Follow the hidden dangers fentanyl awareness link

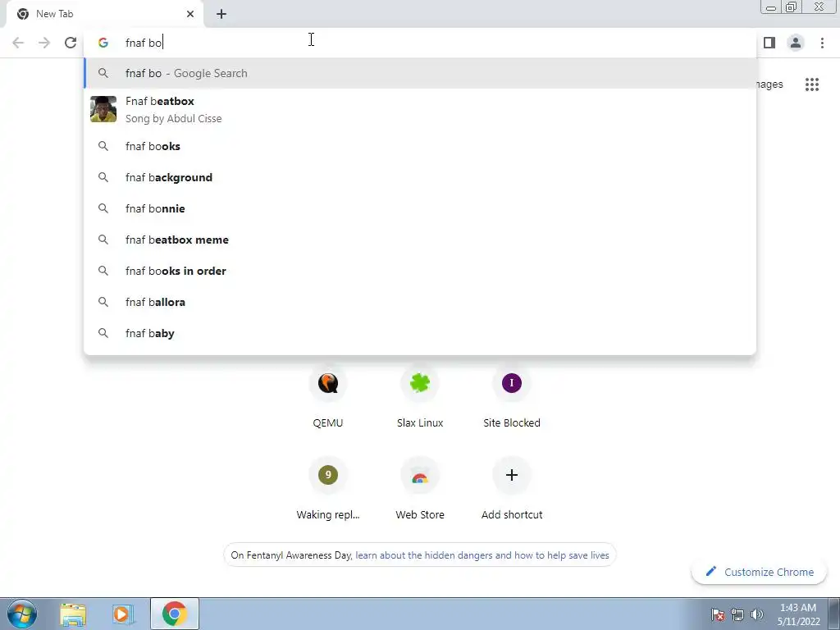(482, 555)
